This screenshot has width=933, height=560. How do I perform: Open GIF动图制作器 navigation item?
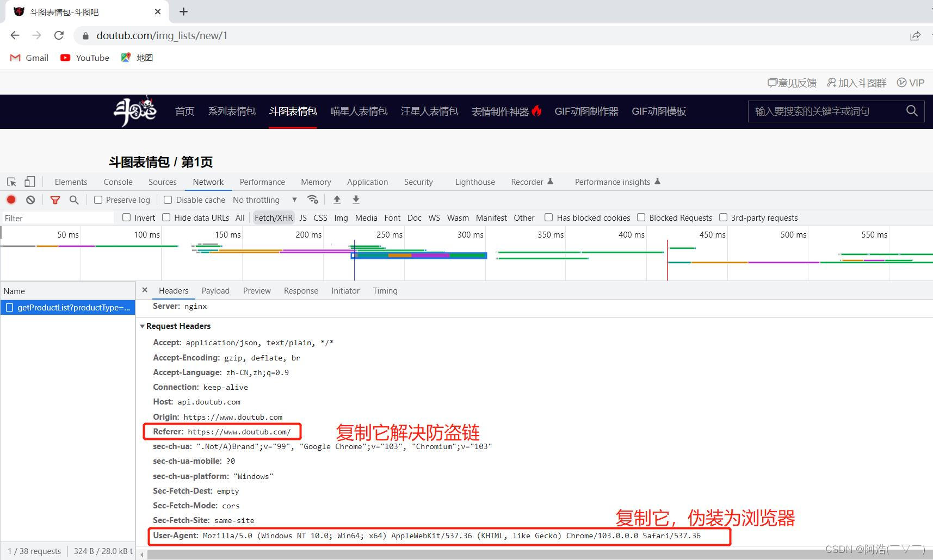click(x=586, y=111)
